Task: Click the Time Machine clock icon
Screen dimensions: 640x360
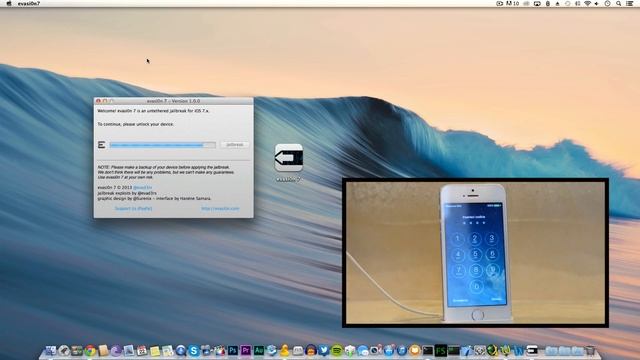Action: [607, 3]
